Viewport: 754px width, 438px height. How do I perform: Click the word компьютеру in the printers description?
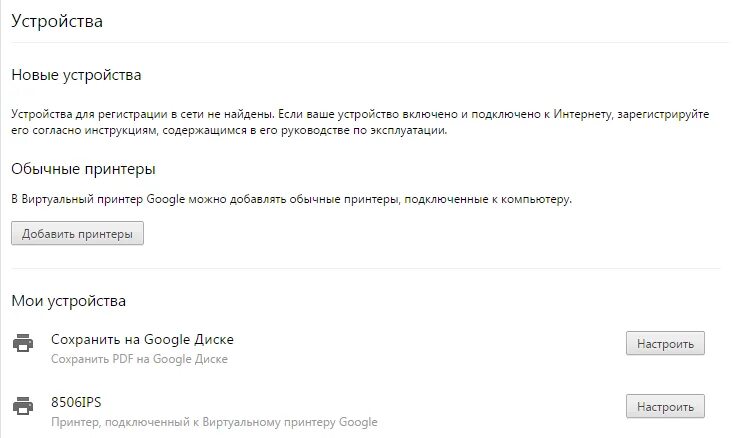click(x=534, y=199)
